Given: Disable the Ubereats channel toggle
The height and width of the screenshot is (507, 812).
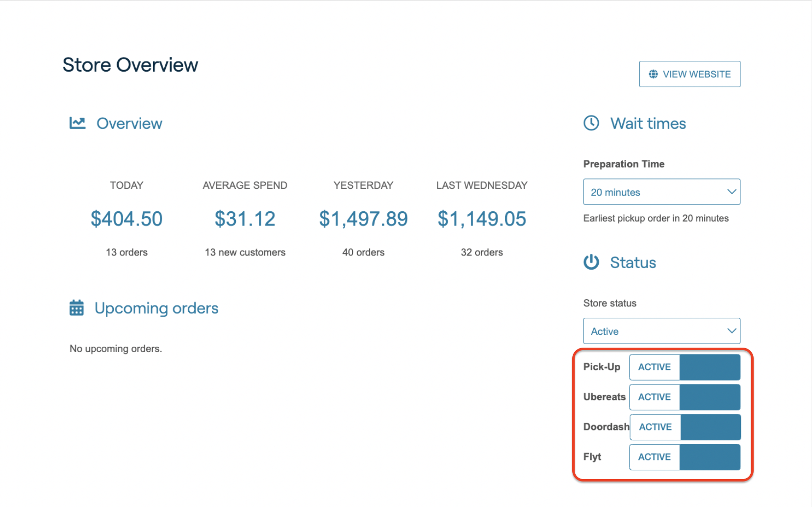Looking at the screenshot, I should coord(685,397).
